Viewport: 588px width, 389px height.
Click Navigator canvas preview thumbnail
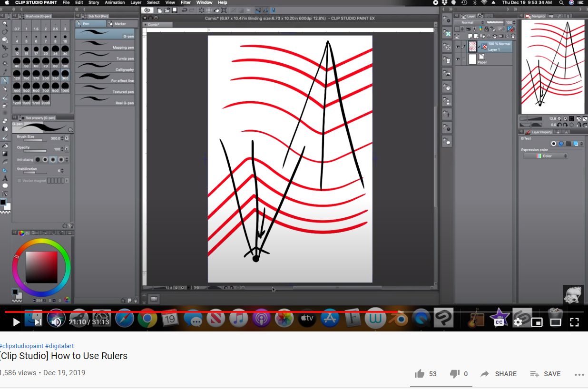[x=552, y=67]
